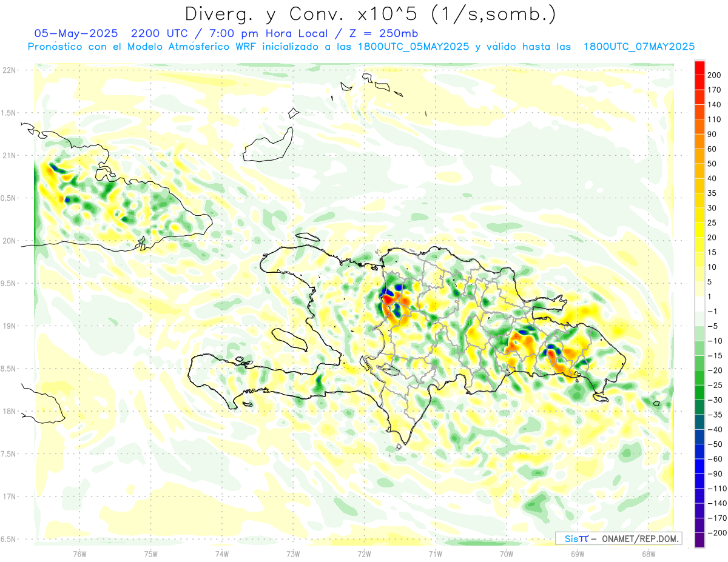This screenshot has width=728, height=562.
Task: Click the '74W' longitude label
Action: 222,554
